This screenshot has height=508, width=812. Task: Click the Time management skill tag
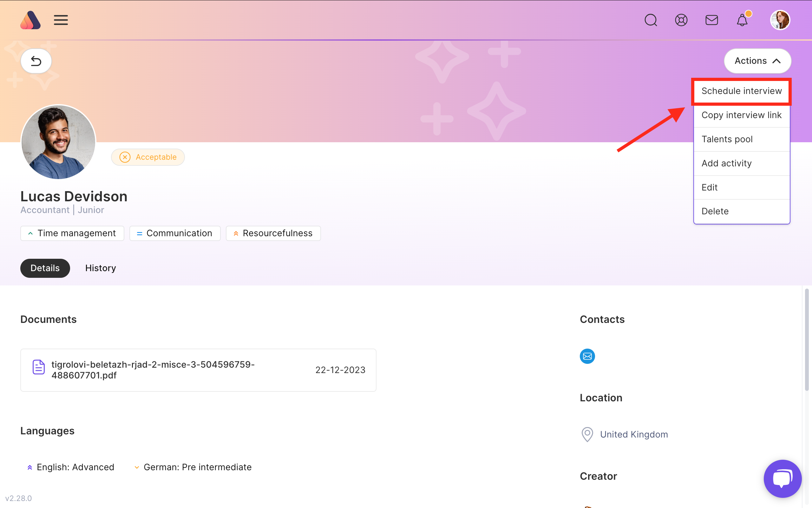[x=72, y=233]
